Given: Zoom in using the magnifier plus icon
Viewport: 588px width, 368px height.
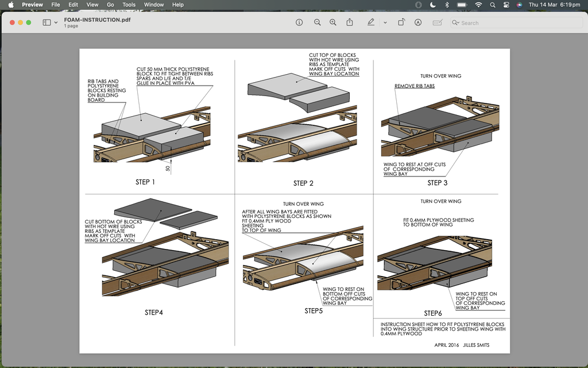Looking at the screenshot, I should [x=333, y=22].
